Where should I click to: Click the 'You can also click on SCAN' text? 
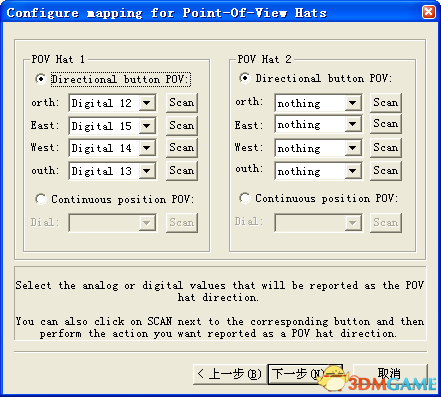click(220, 327)
